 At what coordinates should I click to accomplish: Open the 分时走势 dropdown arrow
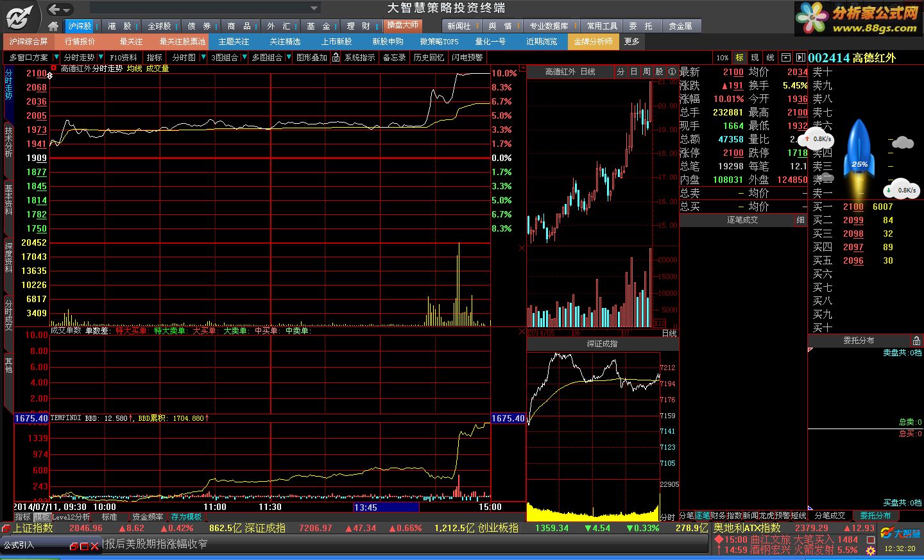[x=101, y=57]
